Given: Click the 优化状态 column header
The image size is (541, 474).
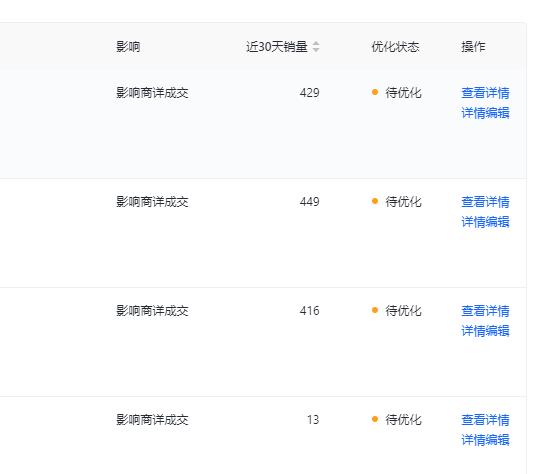Looking at the screenshot, I should [x=395, y=47].
